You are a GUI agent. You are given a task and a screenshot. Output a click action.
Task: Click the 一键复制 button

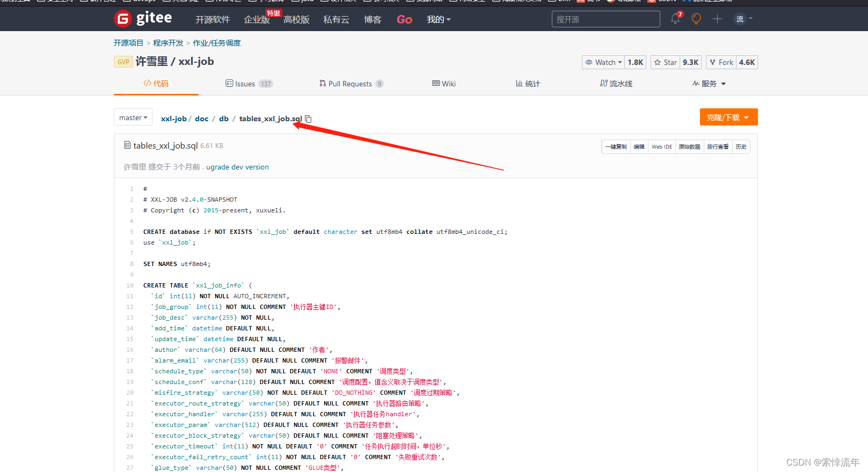(x=616, y=146)
